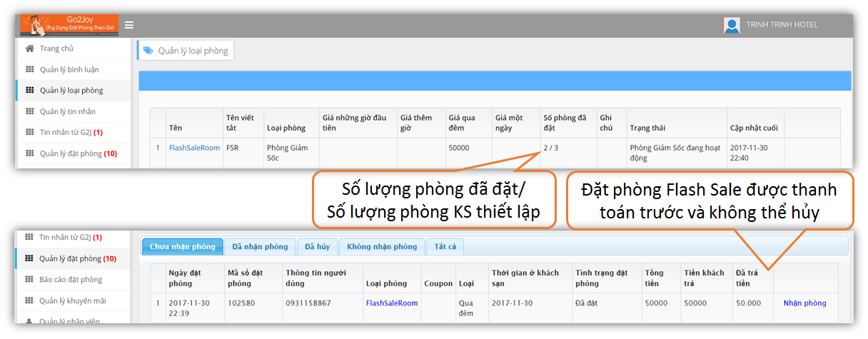Click the grid icon beside Báo cáo đặt phòng
This screenshot has width=868, height=339.
pos(29,279)
